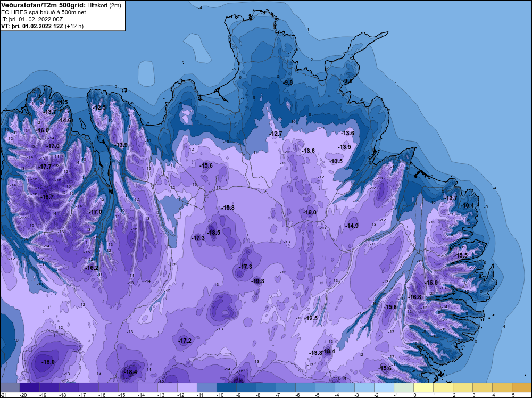Click the legend swatch between -17 and -16
Image resolution: width=532 pixels, height=398 pixels.
click(x=88, y=387)
